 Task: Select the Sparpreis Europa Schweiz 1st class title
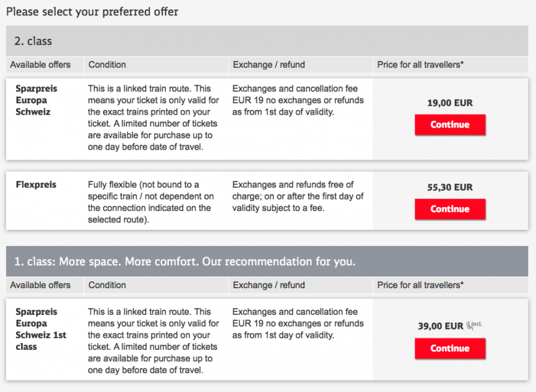click(41, 329)
